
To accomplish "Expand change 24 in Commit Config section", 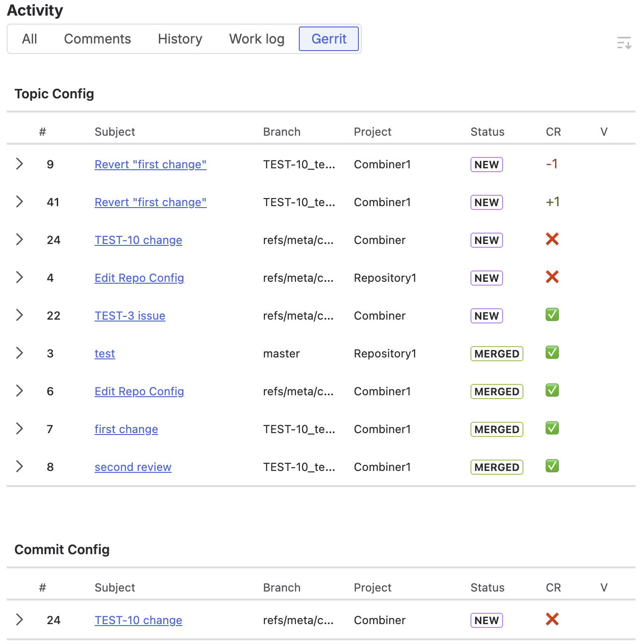I will 19,620.
